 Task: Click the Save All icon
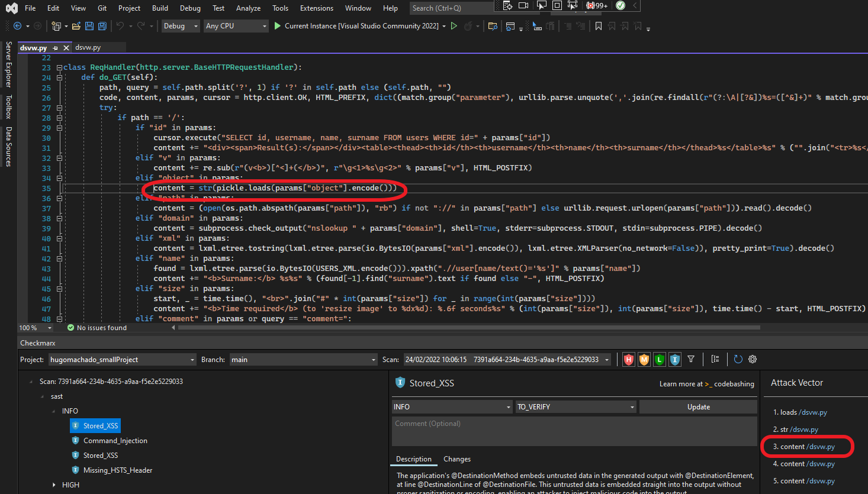102,26
